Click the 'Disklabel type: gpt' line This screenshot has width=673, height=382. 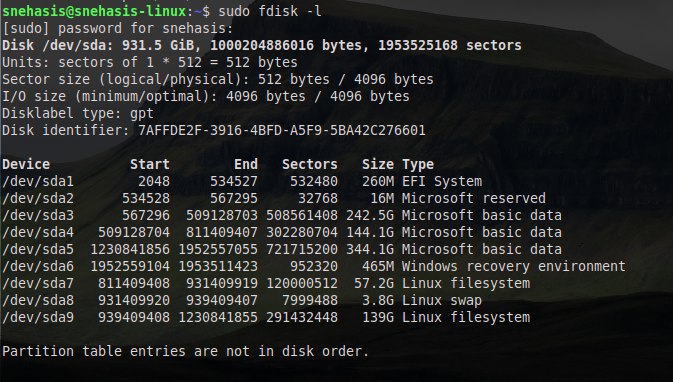pos(78,114)
